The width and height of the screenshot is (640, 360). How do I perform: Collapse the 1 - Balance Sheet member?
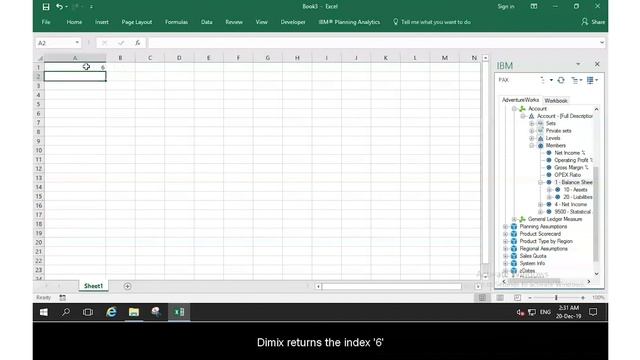(540, 182)
